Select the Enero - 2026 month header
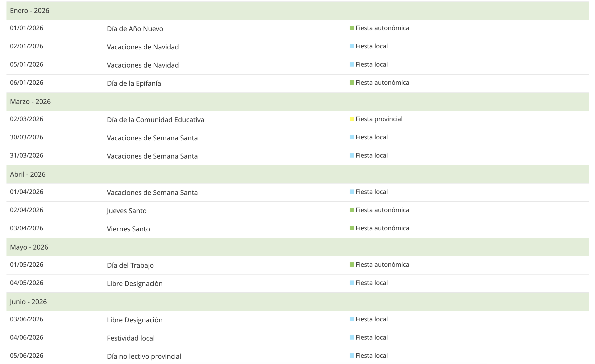This screenshot has width=595, height=364. click(x=30, y=11)
